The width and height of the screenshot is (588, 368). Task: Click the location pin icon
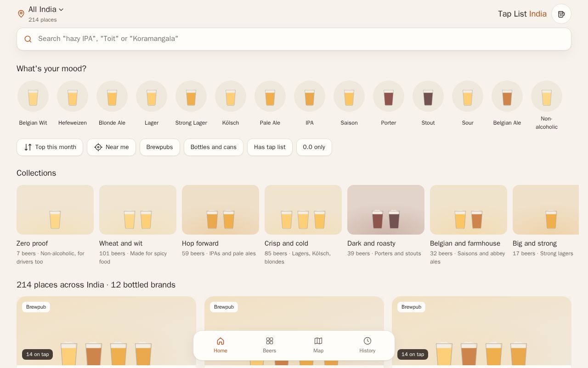click(21, 14)
